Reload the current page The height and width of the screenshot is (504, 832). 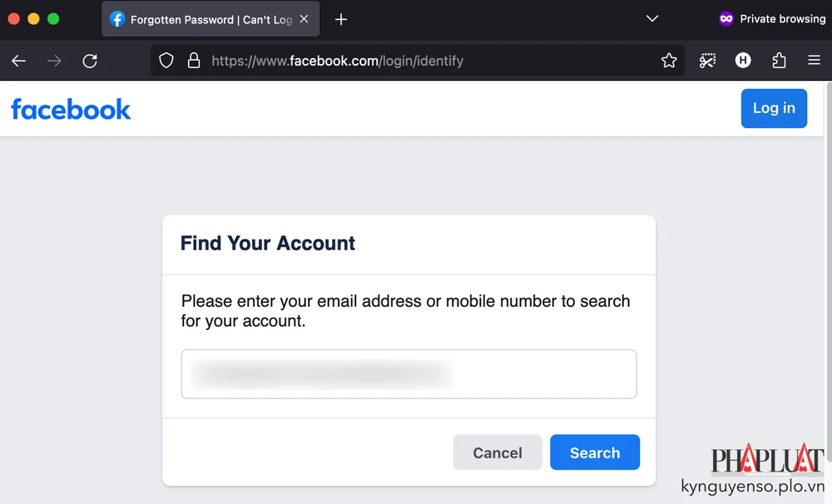tap(90, 60)
